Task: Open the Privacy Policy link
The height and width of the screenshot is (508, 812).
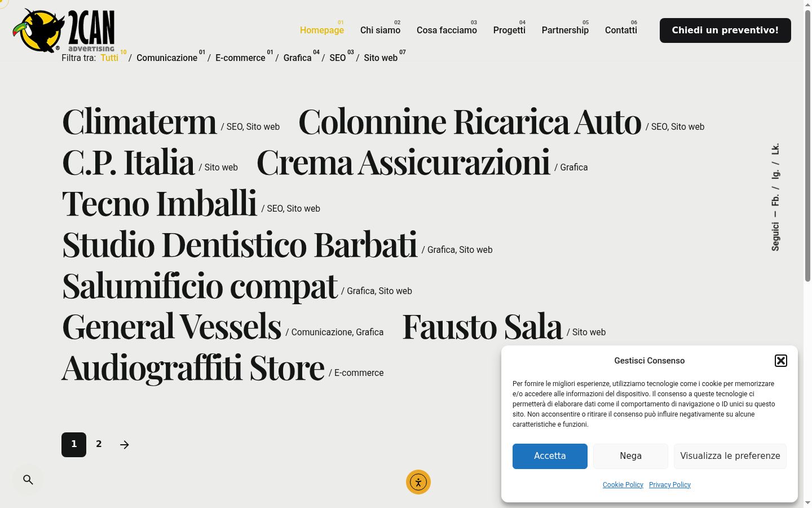Action: (670, 485)
